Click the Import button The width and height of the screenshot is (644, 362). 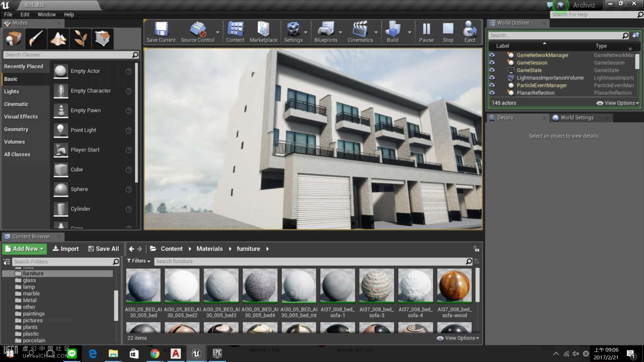click(66, 249)
